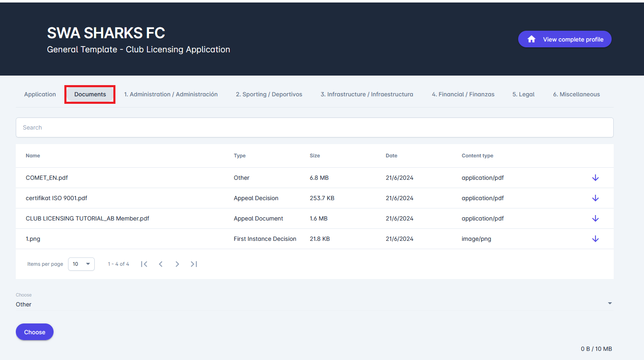644x360 pixels.
Task: Go to next page of documents
Action: coord(177,264)
